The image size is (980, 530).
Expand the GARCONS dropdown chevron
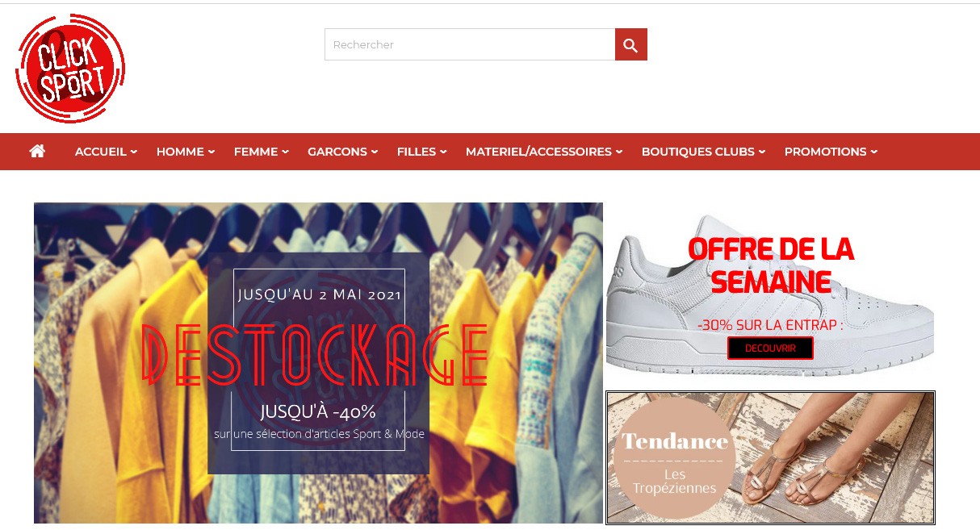pos(375,152)
